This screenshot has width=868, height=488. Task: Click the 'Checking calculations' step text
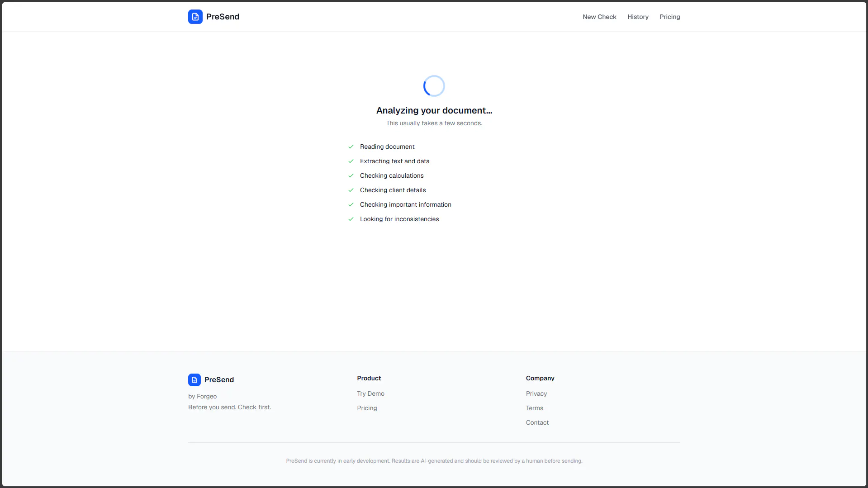392,175
